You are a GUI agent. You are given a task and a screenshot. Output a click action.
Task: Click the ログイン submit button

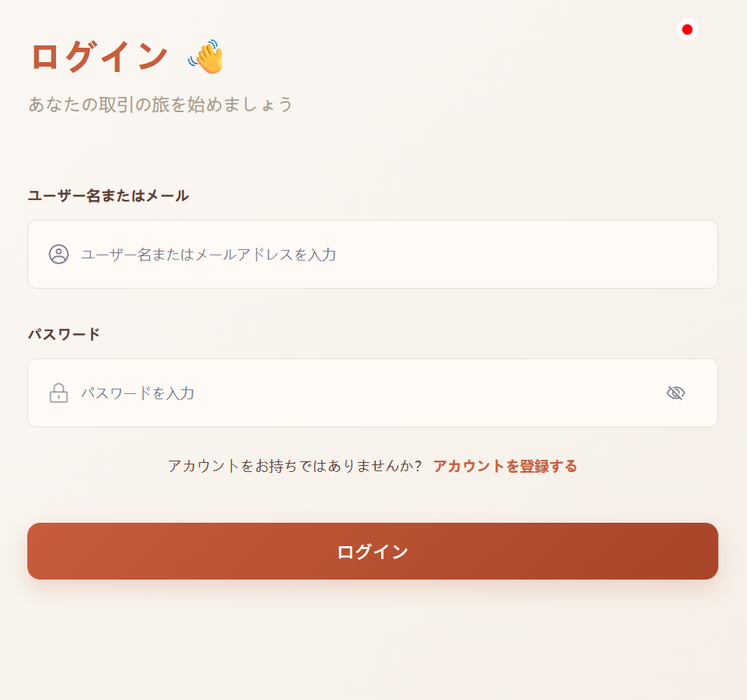[x=372, y=552]
